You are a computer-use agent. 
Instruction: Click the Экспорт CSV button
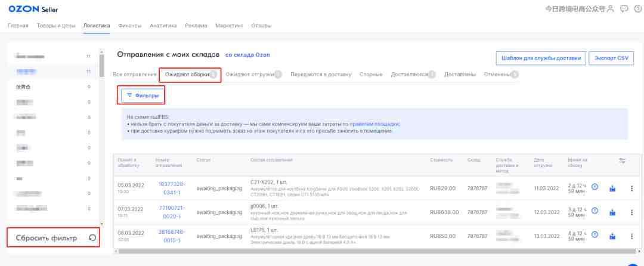click(x=611, y=58)
